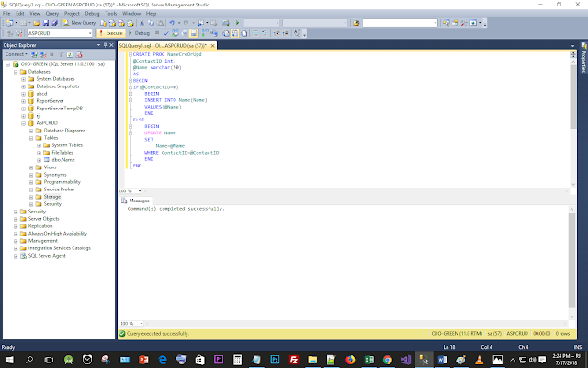Click the Parse checkmark icon
Screen dimensions: 588x368
coord(166,33)
